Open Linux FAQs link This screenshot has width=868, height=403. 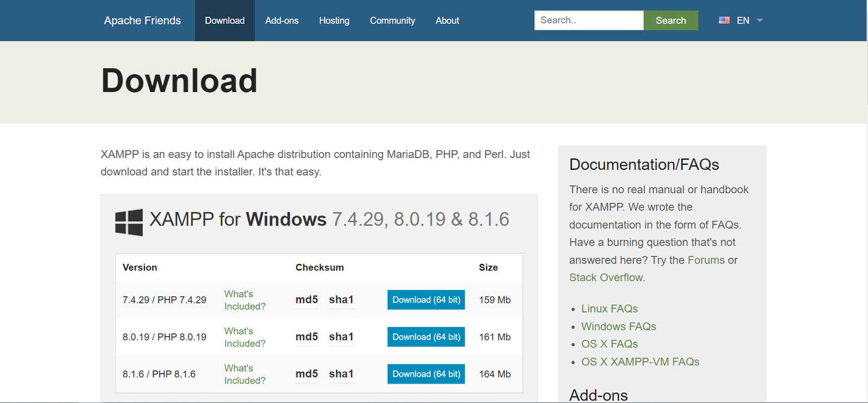point(609,308)
